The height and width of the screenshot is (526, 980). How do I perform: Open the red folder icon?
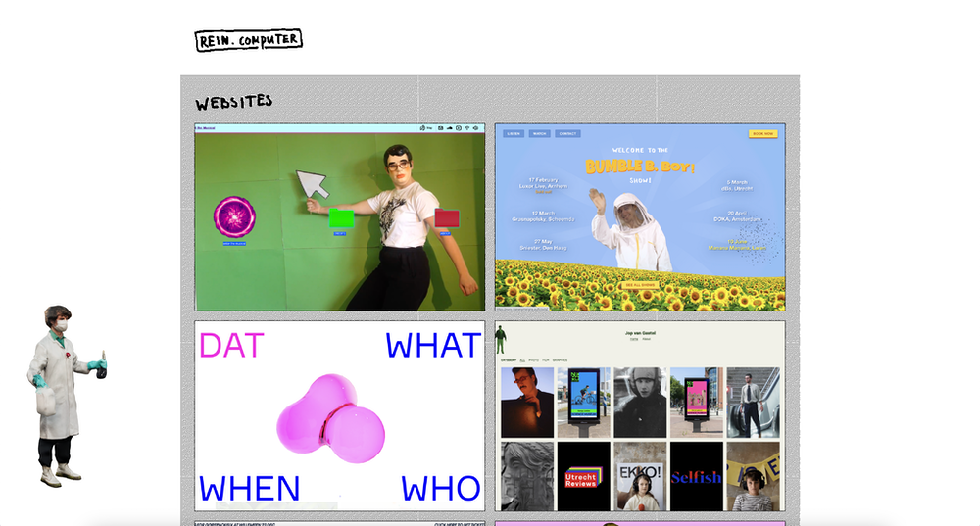click(447, 217)
